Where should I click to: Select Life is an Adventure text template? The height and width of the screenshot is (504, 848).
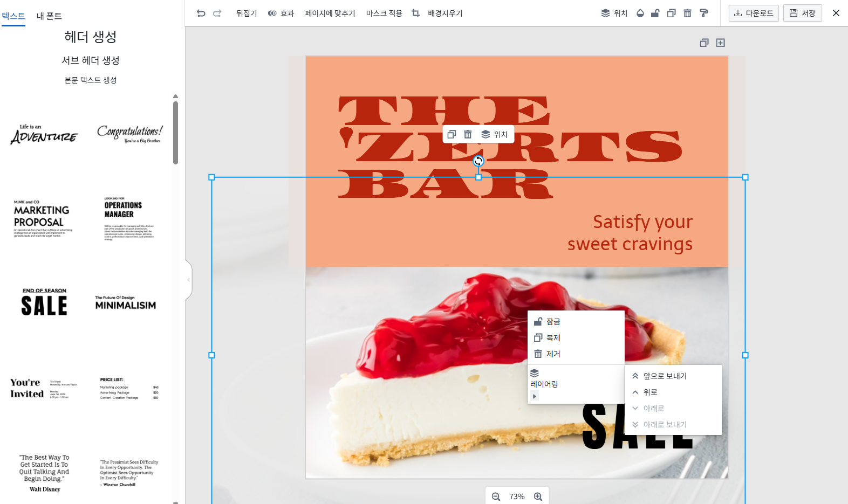[44, 134]
